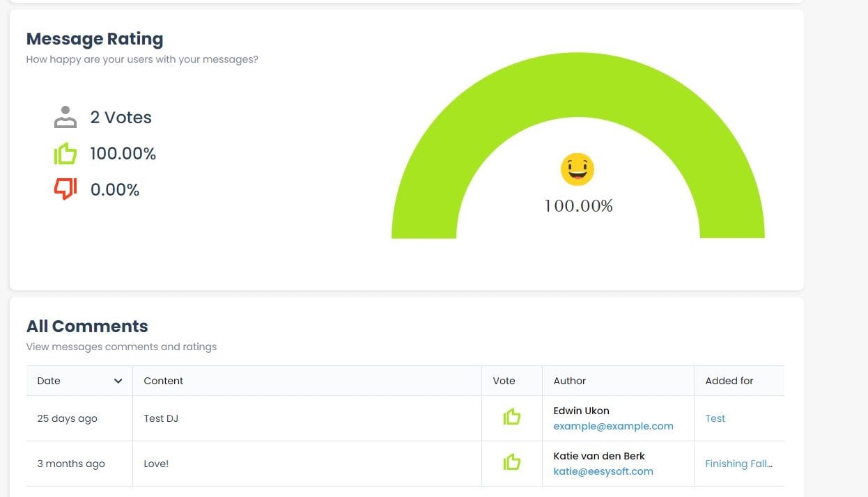Open the Date column sort dropdown
This screenshot has width=868, height=497.
[x=118, y=381]
